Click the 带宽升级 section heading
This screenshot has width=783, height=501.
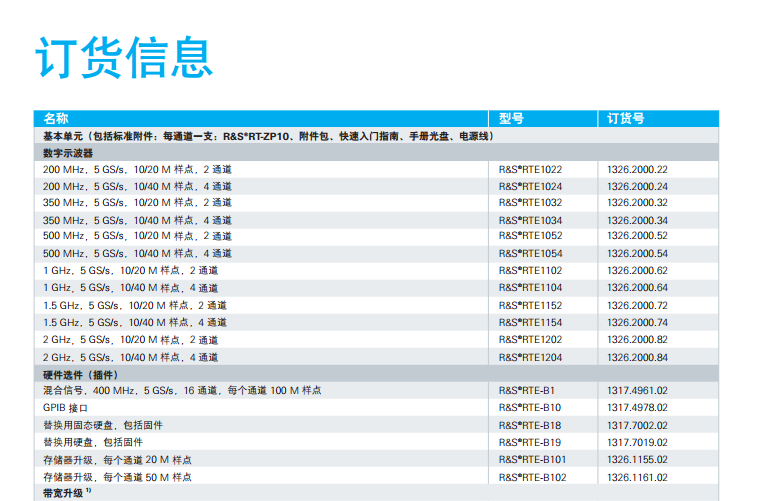66,493
